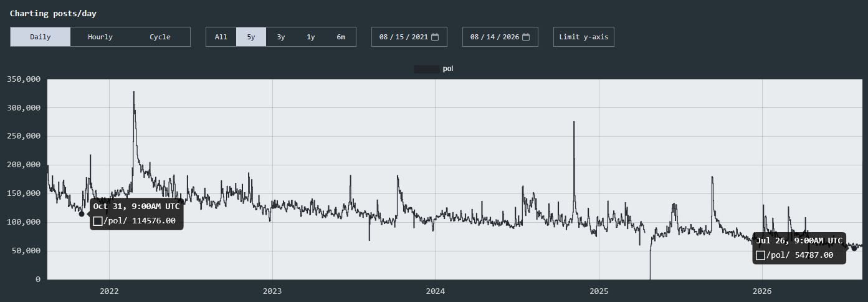The width and height of the screenshot is (868, 302).
Task: Click the Oct 31 data point marker
Action: (x=82, y=214)
